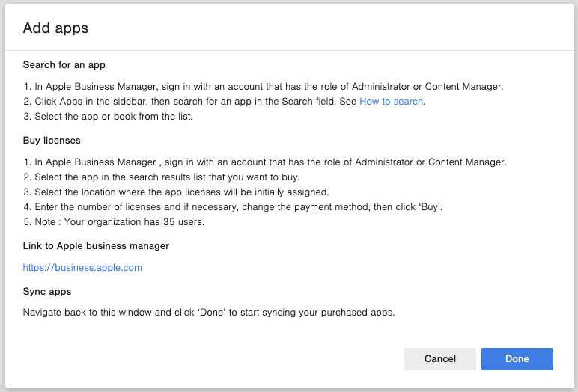Click the 'Enter the number of licenses' step
Screen dimensions: 578x392
tap(233, 206)
